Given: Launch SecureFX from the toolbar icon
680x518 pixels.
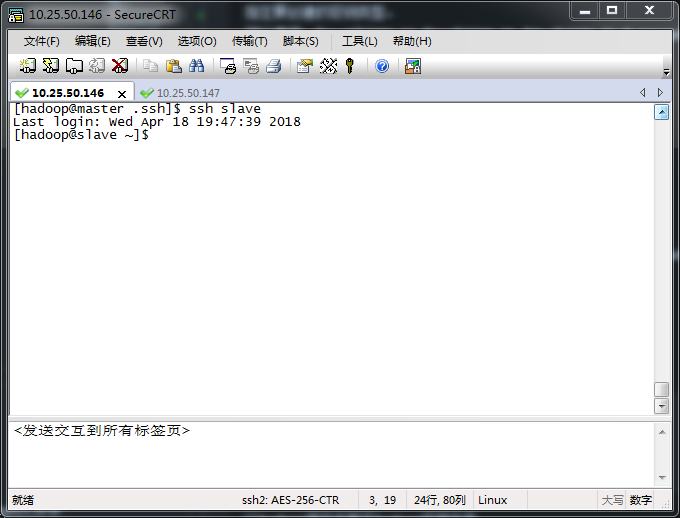Looking at the screenshot, I should [x=412, y=66].
